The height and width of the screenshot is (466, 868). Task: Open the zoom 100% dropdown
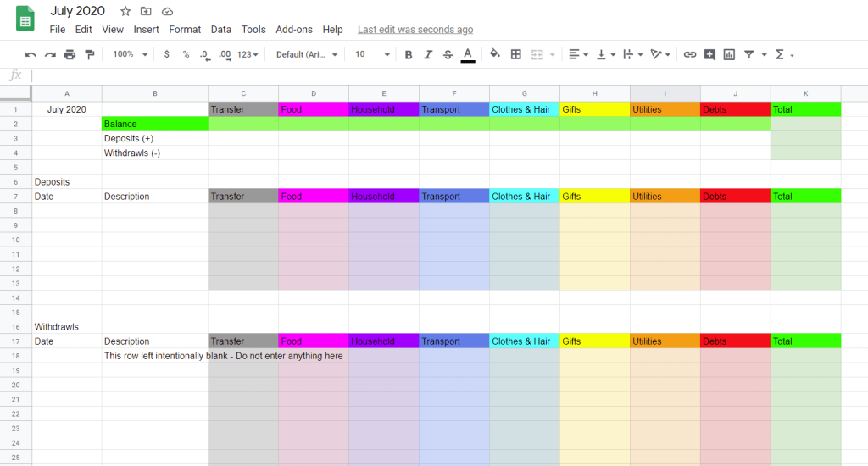[130, 54]
